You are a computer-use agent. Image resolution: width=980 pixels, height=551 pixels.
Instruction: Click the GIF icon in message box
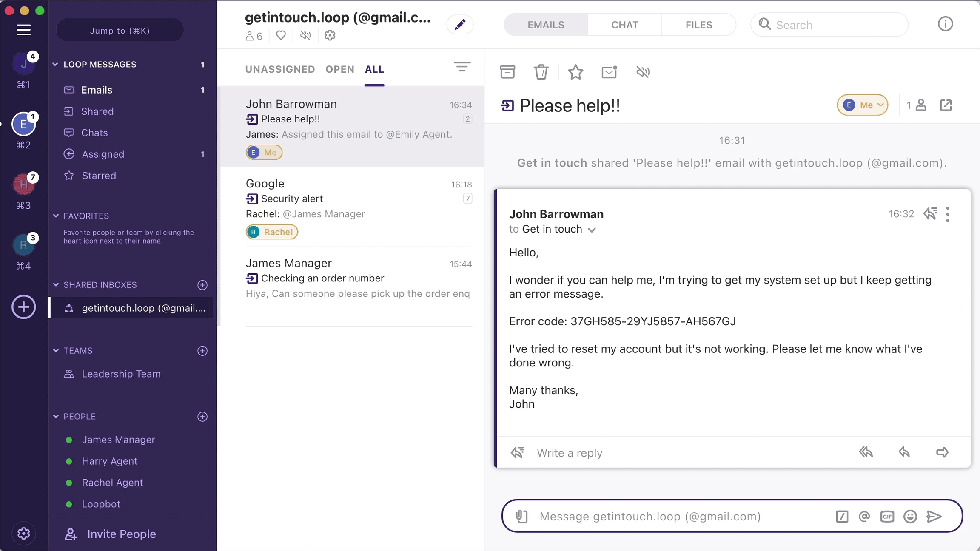coord(887,517)
